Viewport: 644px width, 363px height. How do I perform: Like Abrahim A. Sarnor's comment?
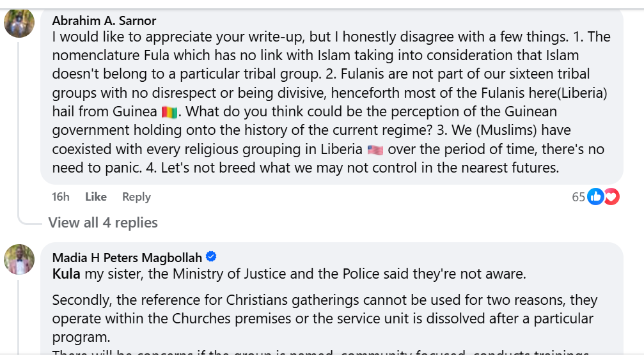pos(96,197)
